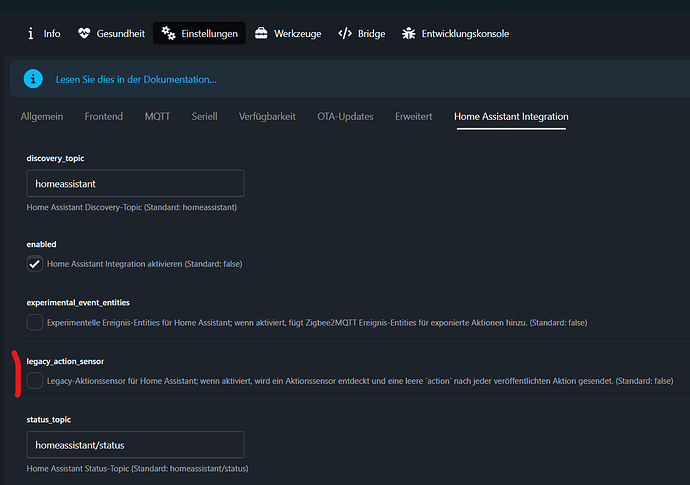Click the 'discovery_topic' heading text
The width and height of the screenshot is (690, 485).
click(55, 158)
